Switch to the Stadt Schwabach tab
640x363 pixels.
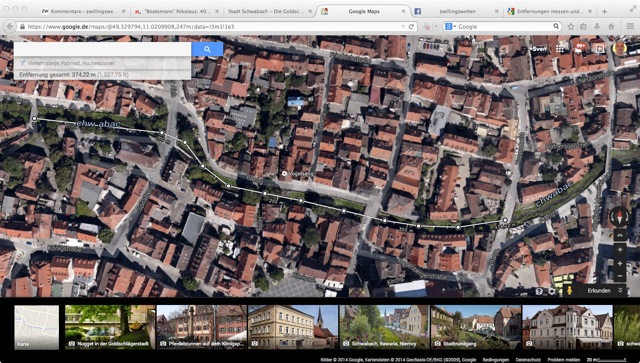point(269,11)
